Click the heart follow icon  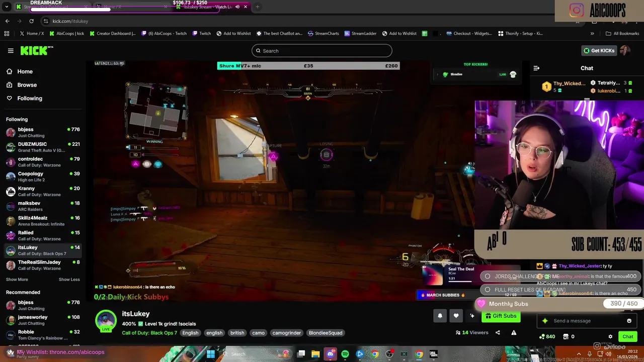tap(456, 316)
